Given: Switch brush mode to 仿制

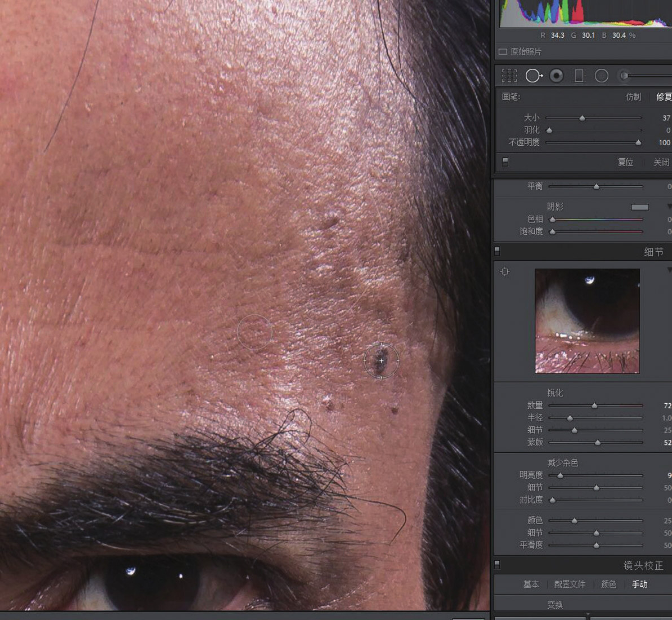Looking at the screenshot, I should click(633, 97).
